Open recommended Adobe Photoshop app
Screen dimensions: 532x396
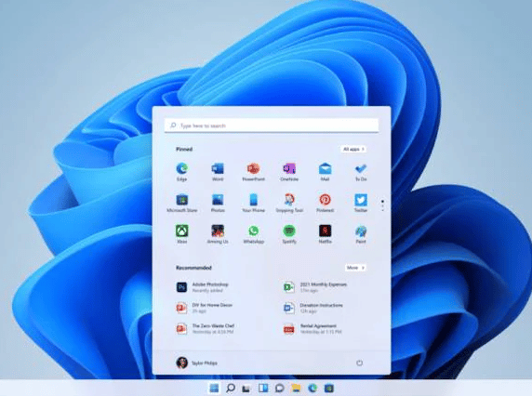point(202,287)
